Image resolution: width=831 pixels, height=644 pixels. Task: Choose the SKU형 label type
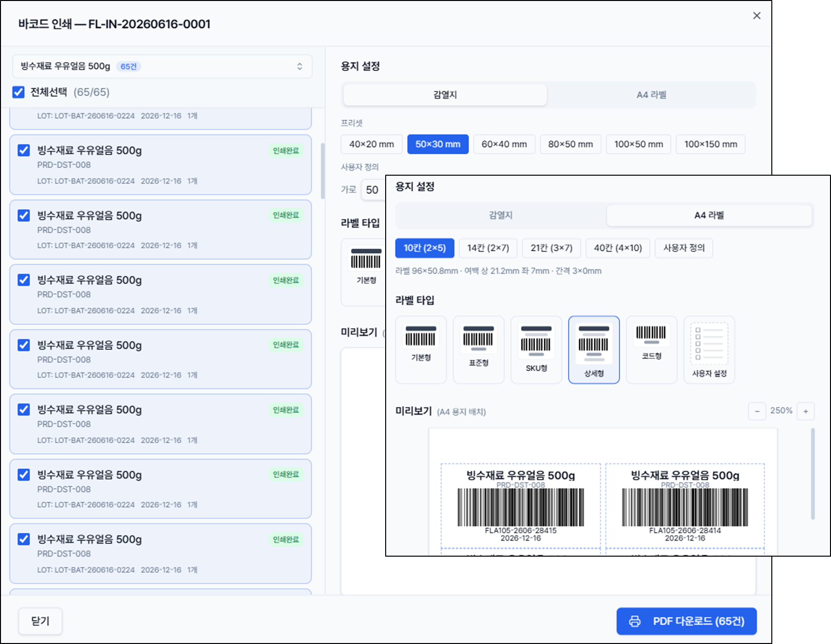click(536, 349)
